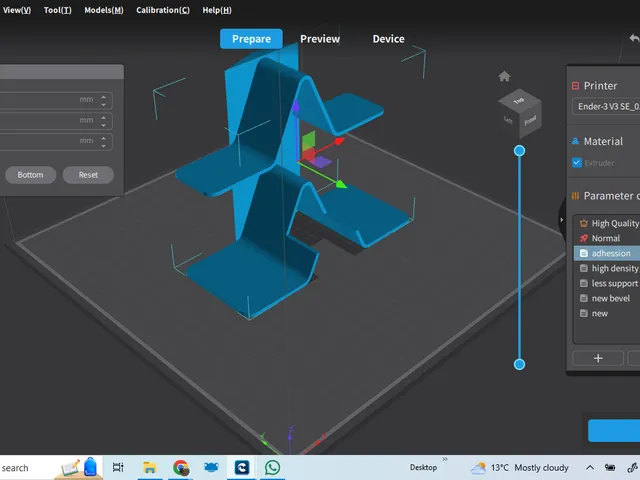Viewport: 640px width, 480px height.
Task: Click the purple Z-axis gizmo arrow
Action: click(x=295, y=106)
